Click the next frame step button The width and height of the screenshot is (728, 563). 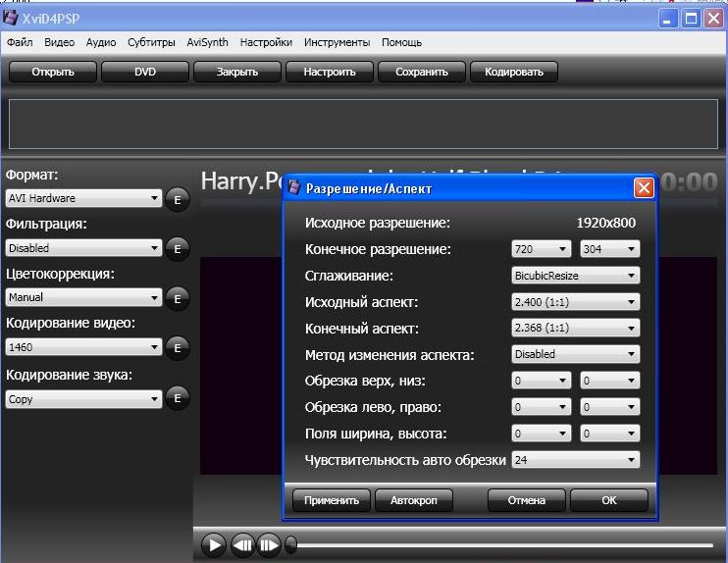268,544
